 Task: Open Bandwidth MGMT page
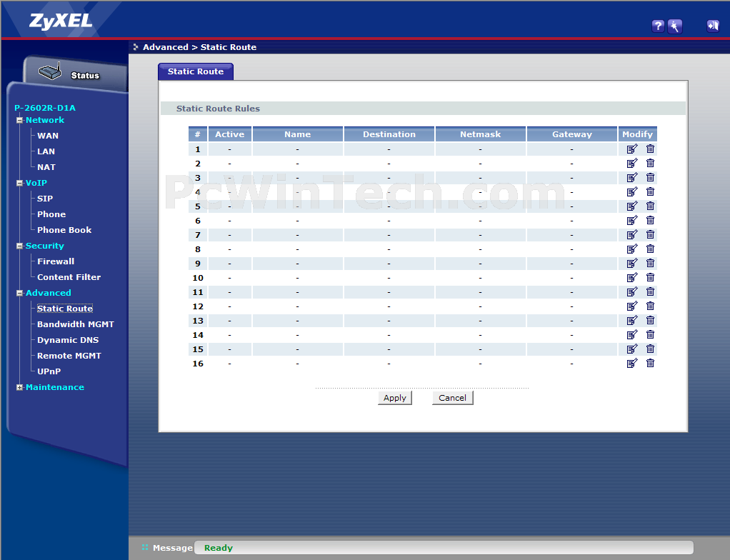[76, 324]
